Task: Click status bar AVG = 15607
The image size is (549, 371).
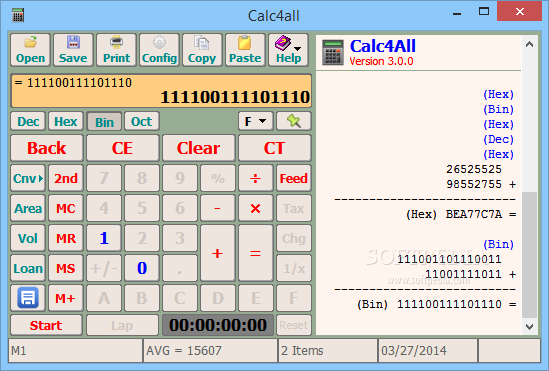Action: (210, 350)
